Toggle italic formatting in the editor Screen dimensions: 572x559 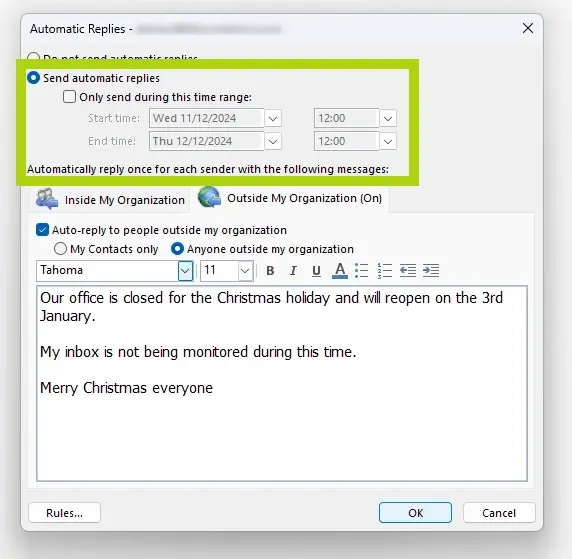pos(293,271)
